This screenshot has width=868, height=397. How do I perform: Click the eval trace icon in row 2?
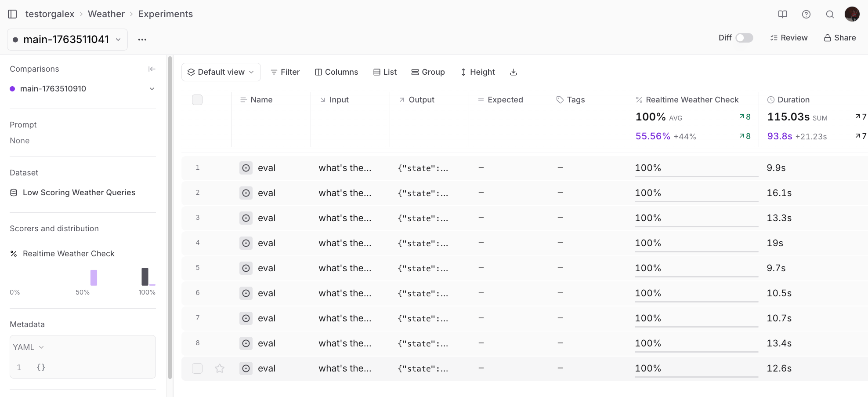(x=246, y=193)
